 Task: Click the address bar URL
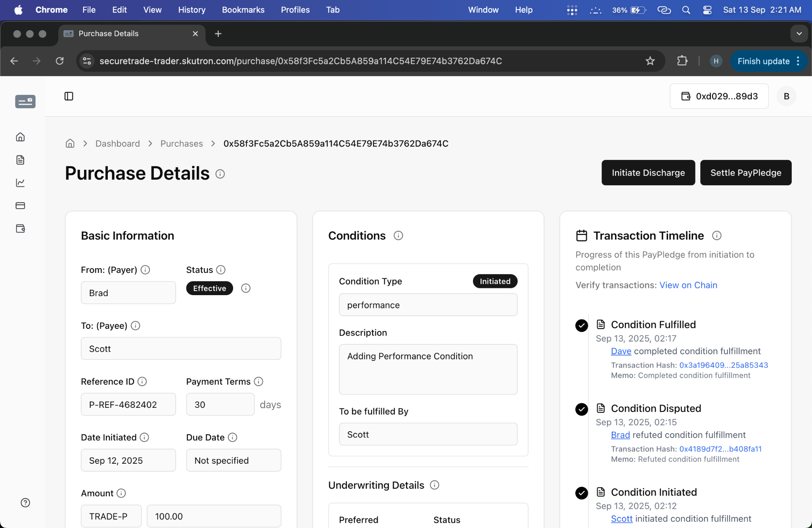click(x=301, y=61)
